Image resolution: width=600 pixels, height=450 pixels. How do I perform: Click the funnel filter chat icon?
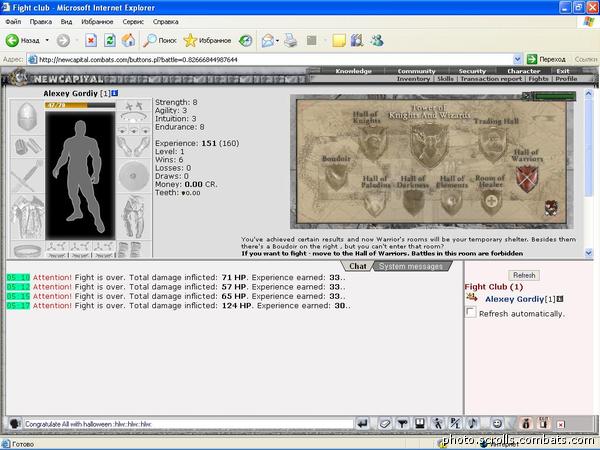tap(402, 424)
